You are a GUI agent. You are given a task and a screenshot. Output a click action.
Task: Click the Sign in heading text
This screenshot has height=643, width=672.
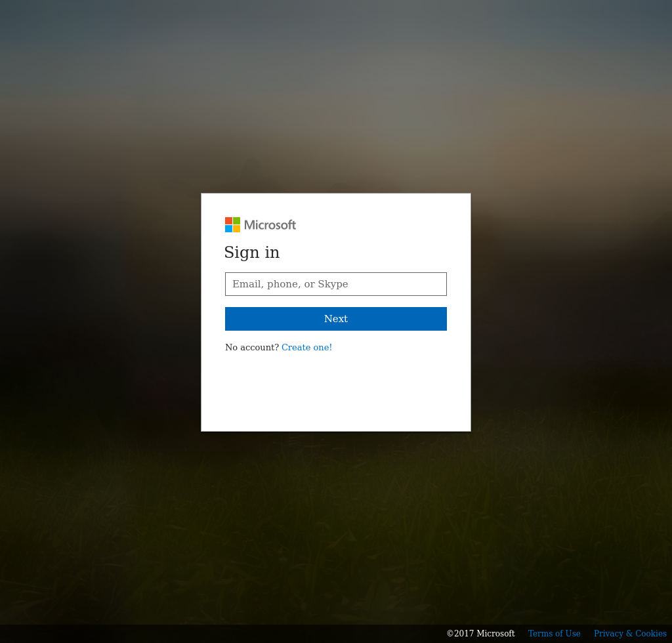tap(252, 253)
